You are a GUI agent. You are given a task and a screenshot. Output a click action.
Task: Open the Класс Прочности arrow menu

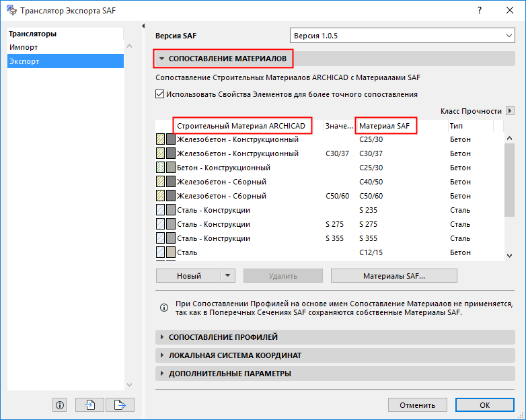click(x=510, y=111)
